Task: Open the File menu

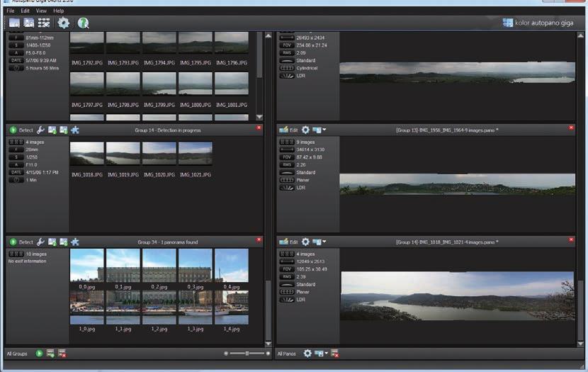Action: tap(11, 11)
